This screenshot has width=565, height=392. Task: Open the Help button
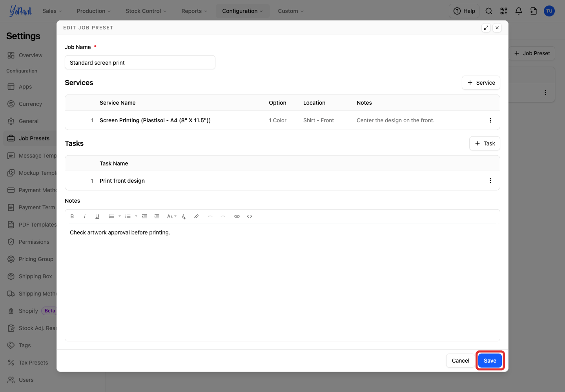(x=464, y=11)
